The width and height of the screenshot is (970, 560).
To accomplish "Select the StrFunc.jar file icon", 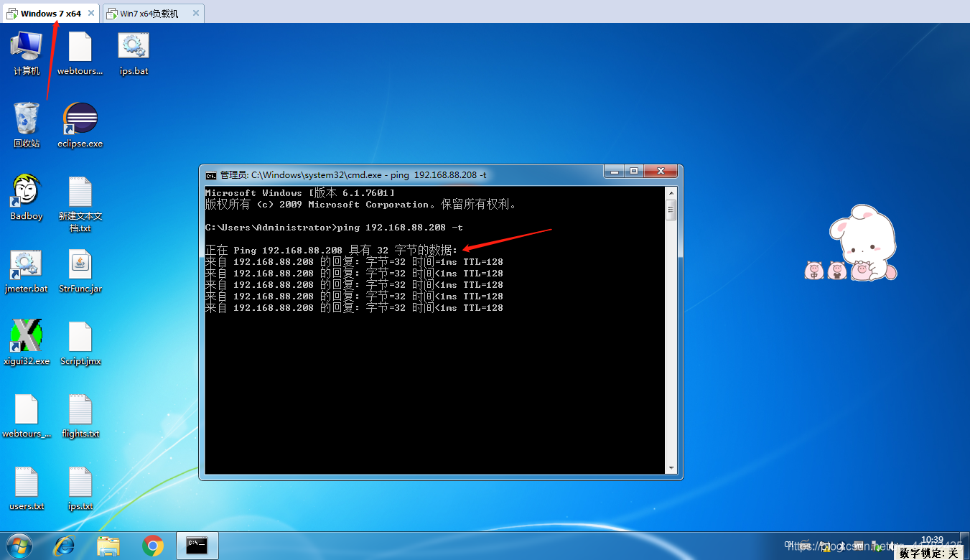I will click(x=80, y=271).
